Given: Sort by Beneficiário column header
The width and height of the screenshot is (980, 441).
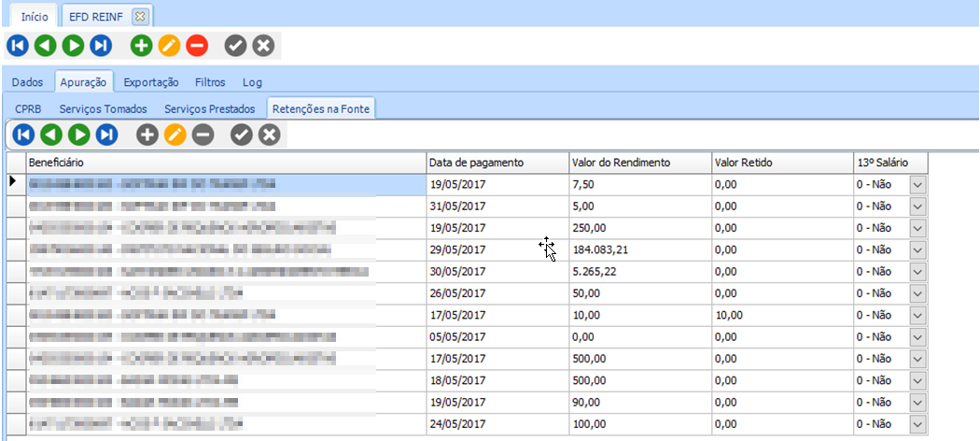Looking at the screenshot, I should tap(226, 163).
